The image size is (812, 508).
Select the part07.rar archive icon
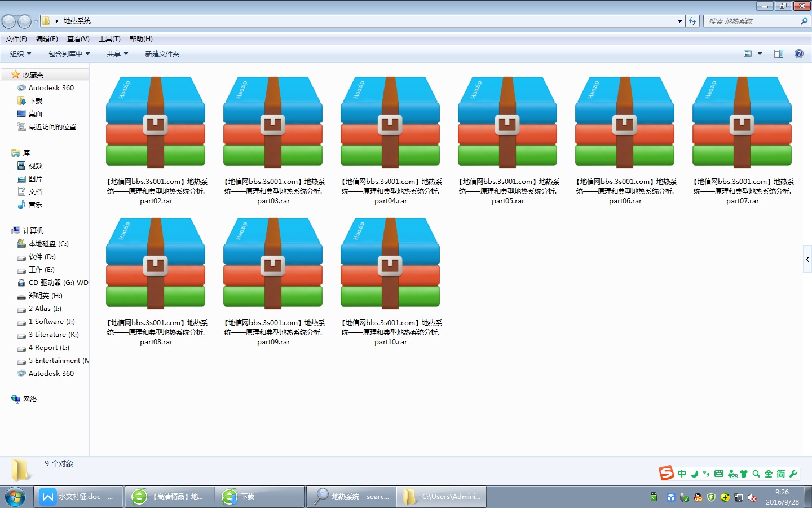742,122
